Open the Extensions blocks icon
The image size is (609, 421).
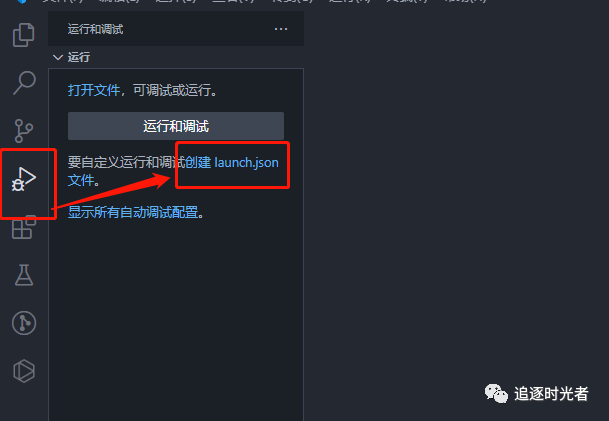tap(24, 227)
